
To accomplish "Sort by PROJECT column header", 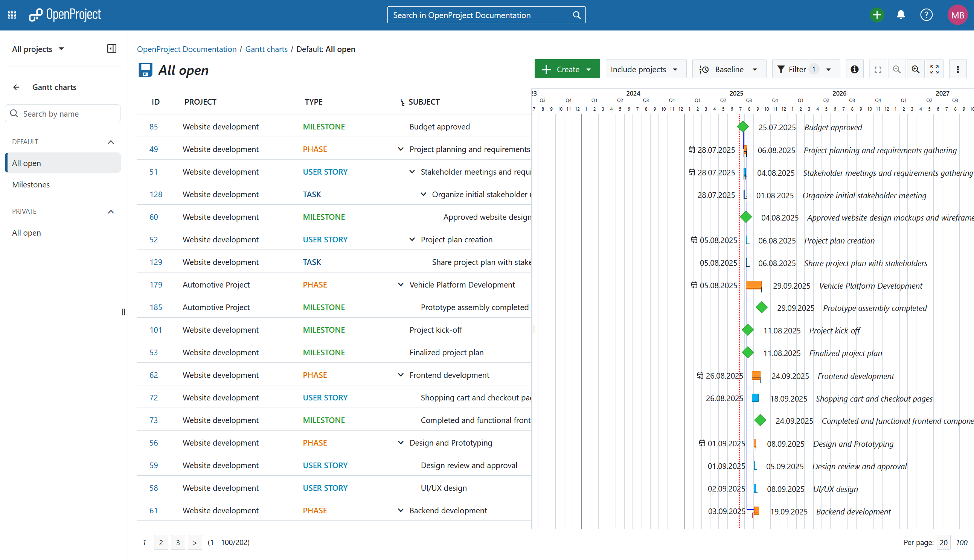I will coord(200,102).
